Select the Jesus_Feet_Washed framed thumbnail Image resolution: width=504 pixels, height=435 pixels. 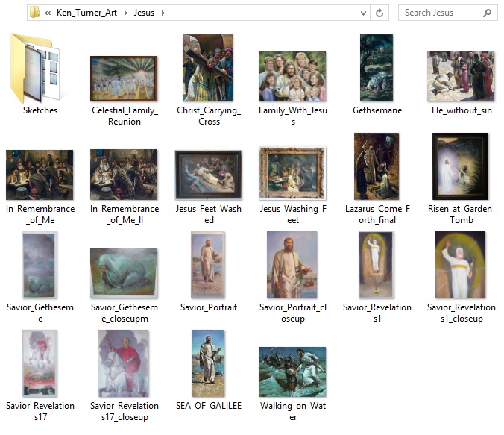click(x=208, y=175)
